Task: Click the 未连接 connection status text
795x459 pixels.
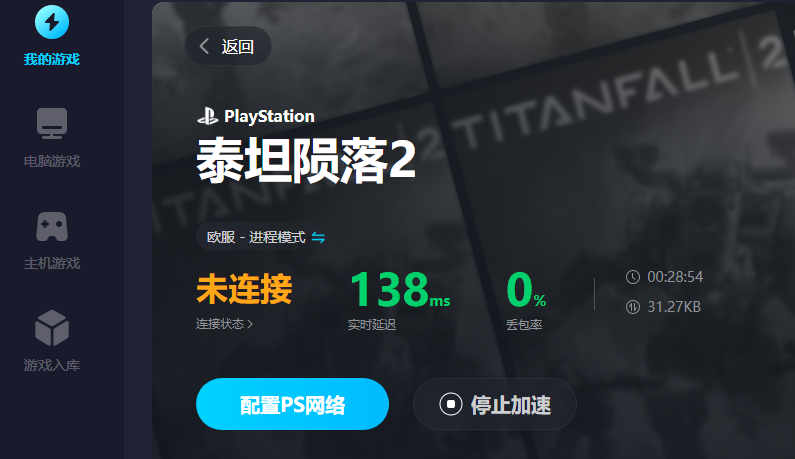Action: [244, 289]
